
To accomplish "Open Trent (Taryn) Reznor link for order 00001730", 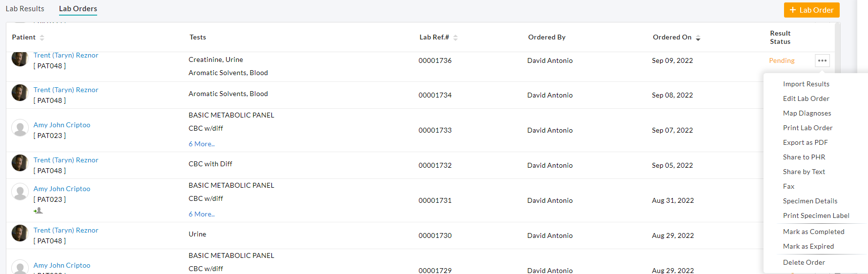I will (66, 230).
